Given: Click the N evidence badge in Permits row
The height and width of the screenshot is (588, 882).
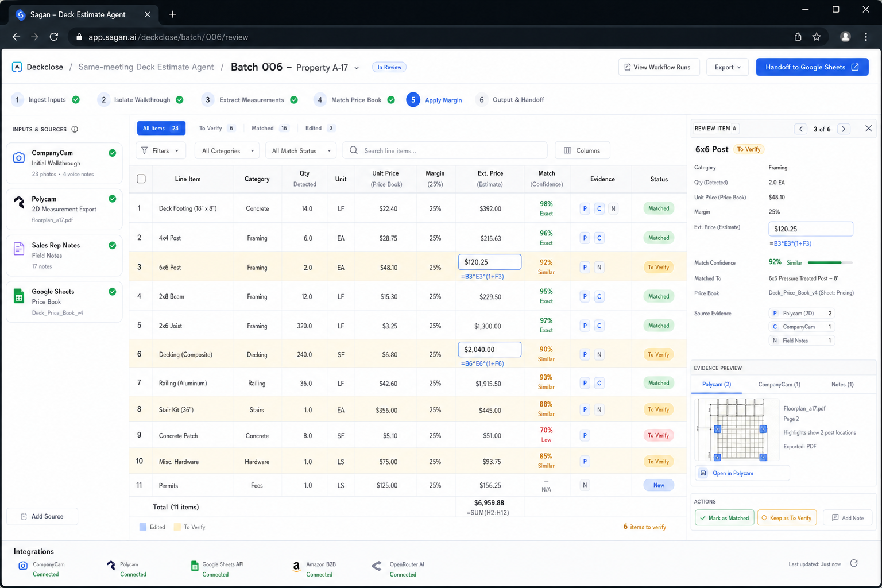Looking at the screenshot, I should pyautogui.click(x=585, y=485).
